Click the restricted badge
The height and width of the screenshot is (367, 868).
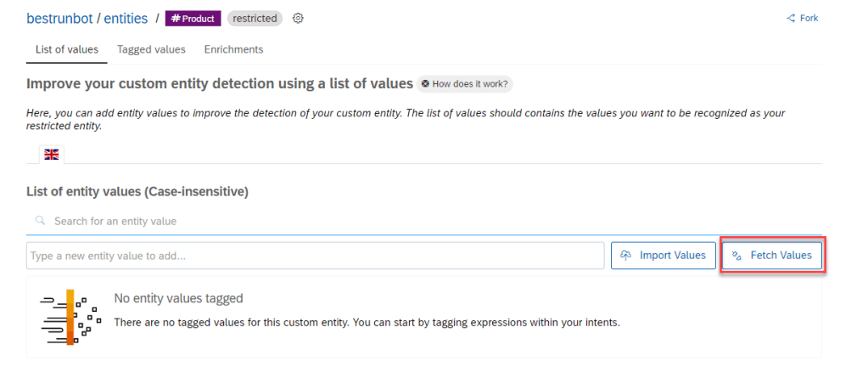(x=255, y=19)
